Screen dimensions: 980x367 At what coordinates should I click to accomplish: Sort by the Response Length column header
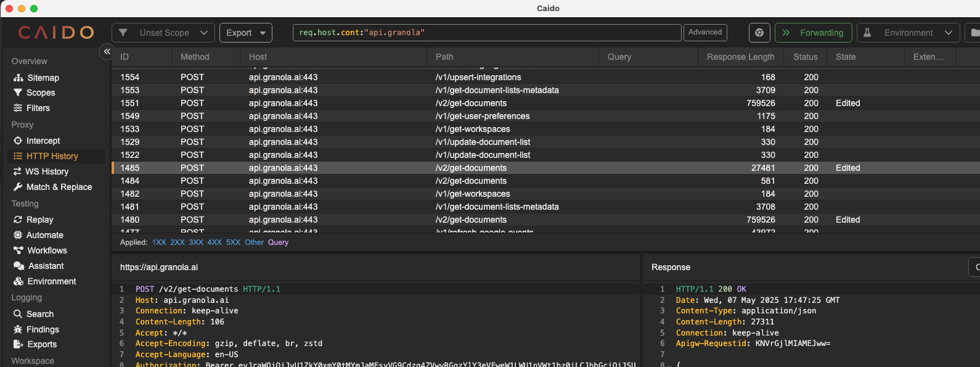[741, 57]
